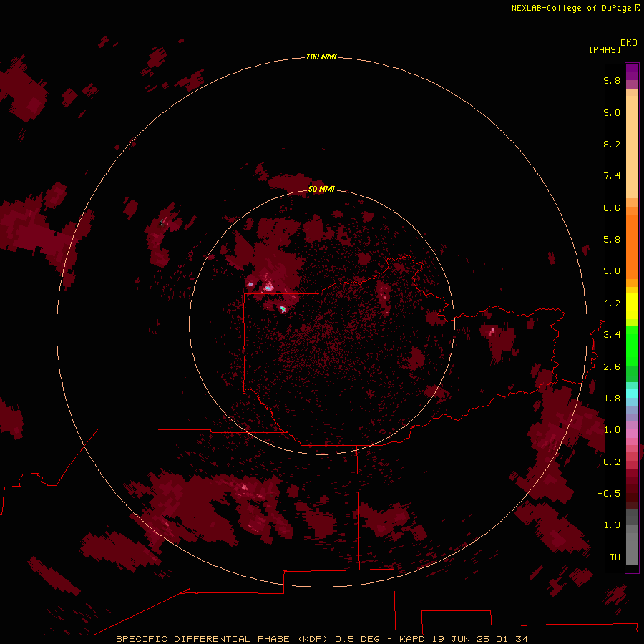Click the DKD PHAS legend header

point(613,46)
